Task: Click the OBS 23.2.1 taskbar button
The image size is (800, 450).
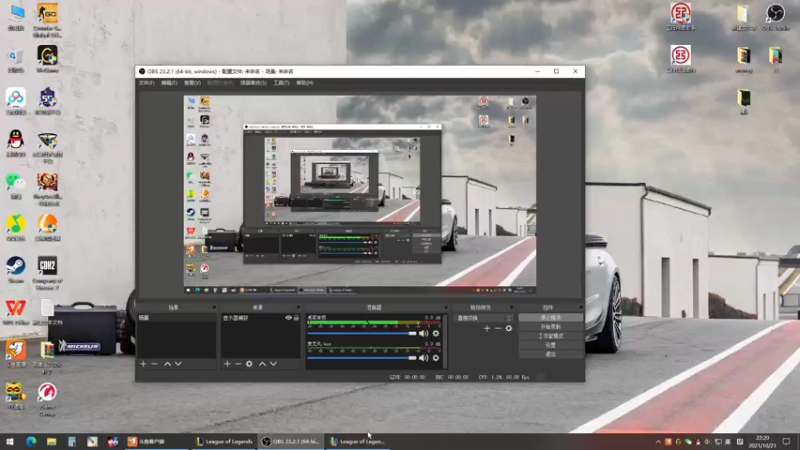Action: pyautogui.click(x=291, y=441)
